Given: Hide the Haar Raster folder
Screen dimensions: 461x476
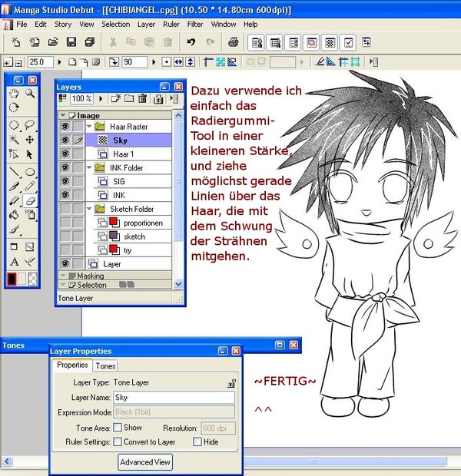Looking at the screenshot, I should click(x=65, y=126).
